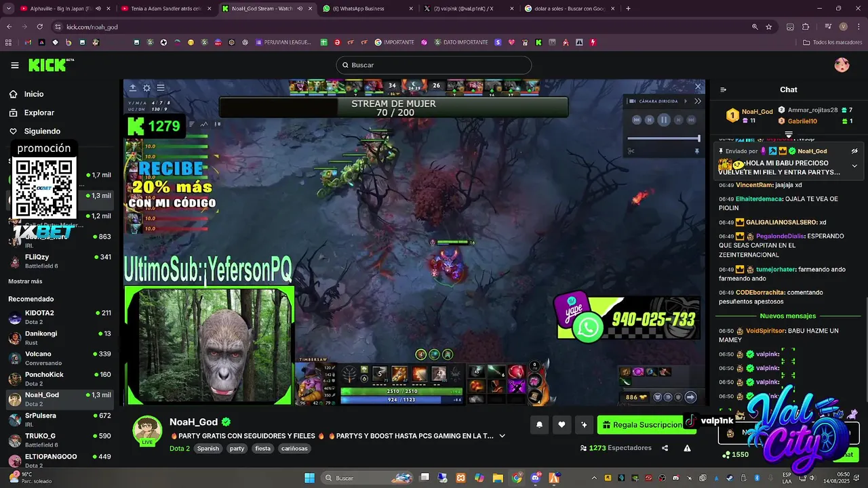868x488 pixels.
Task: Open Discord from taskbar
Action: [x=536, y=478]
